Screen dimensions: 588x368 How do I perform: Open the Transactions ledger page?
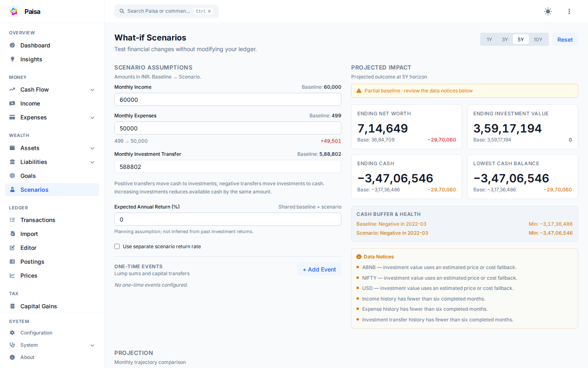point(52,220)
